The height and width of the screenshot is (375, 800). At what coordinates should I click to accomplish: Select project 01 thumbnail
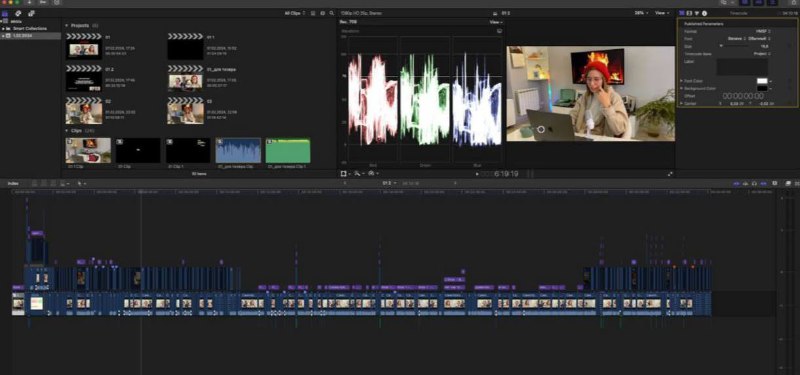[84, 47]
